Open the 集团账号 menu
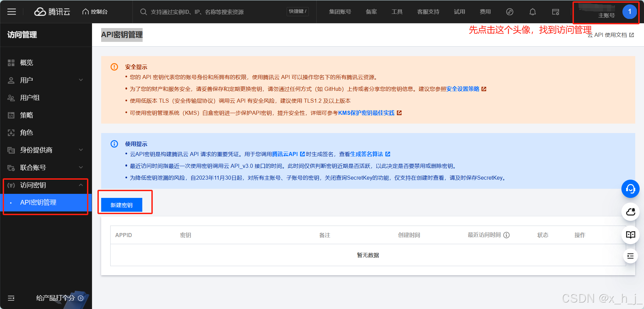 [x=340, y=12]
